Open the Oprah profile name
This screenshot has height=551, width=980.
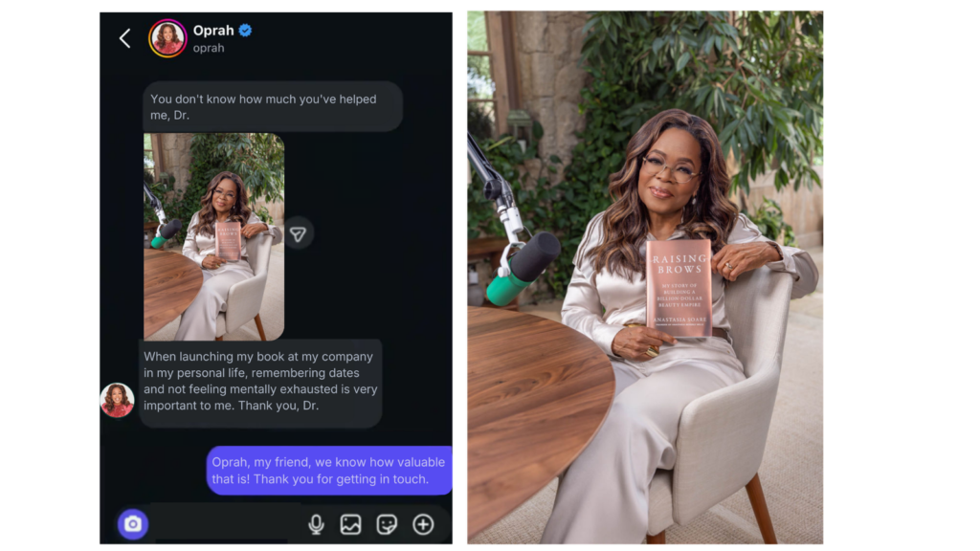tap(213, 30)
